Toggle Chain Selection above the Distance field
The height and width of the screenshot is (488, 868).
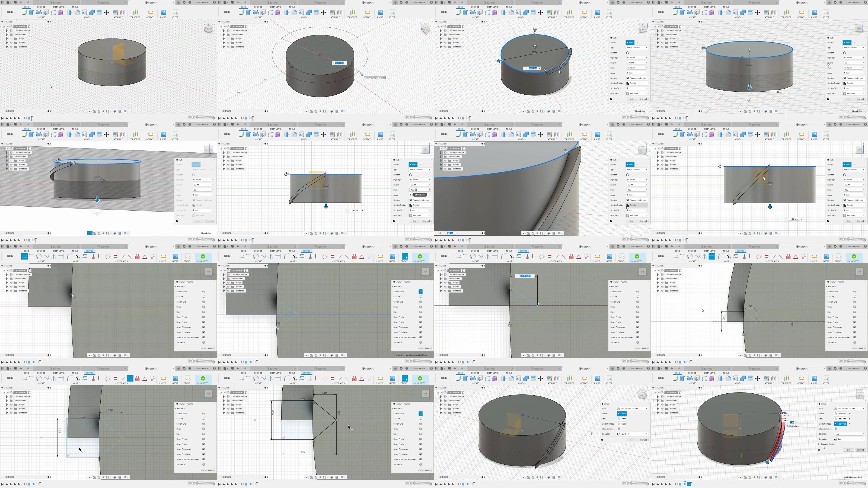point(836,429)
